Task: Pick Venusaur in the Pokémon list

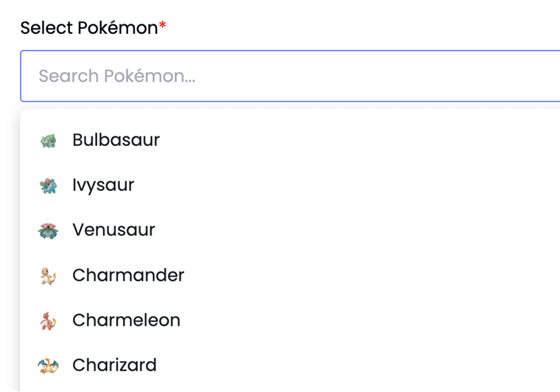Action: click(x=113, y=230)
